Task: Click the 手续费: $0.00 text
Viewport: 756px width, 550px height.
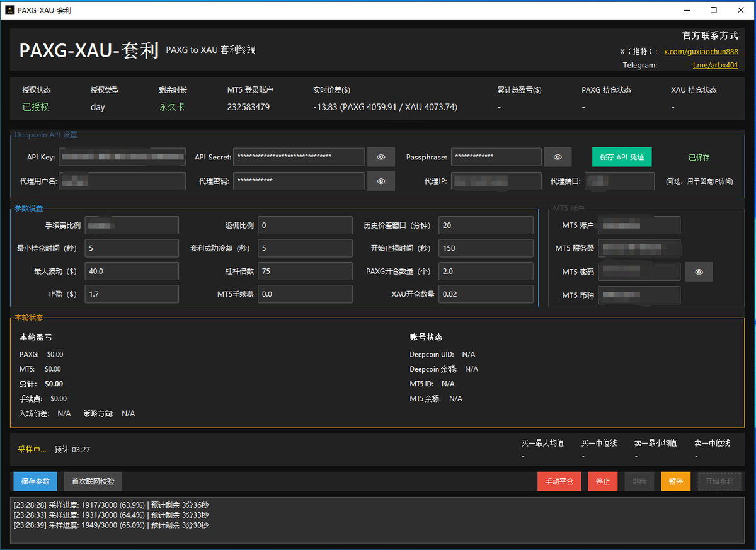Action: pos(43,399)
